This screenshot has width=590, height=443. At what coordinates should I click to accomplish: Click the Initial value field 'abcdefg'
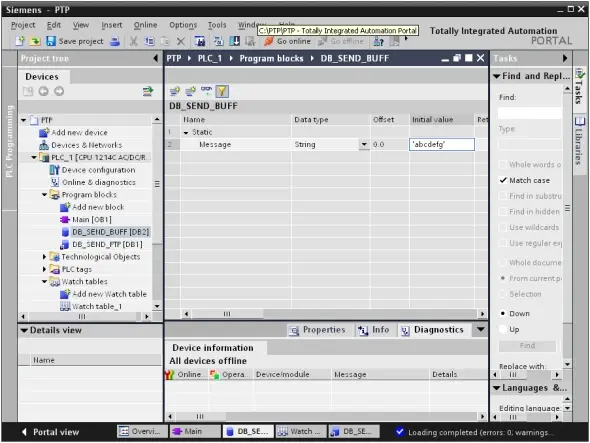(x=442, y=145)
